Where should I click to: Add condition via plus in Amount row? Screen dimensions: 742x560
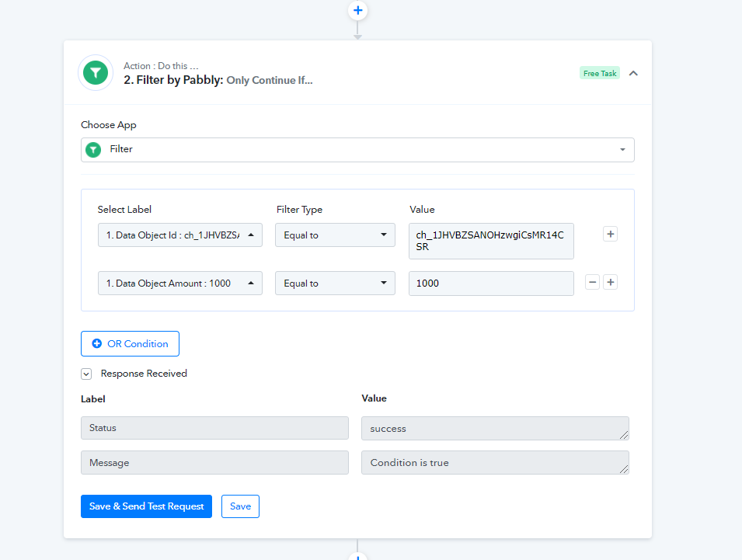tap(610, 283)
